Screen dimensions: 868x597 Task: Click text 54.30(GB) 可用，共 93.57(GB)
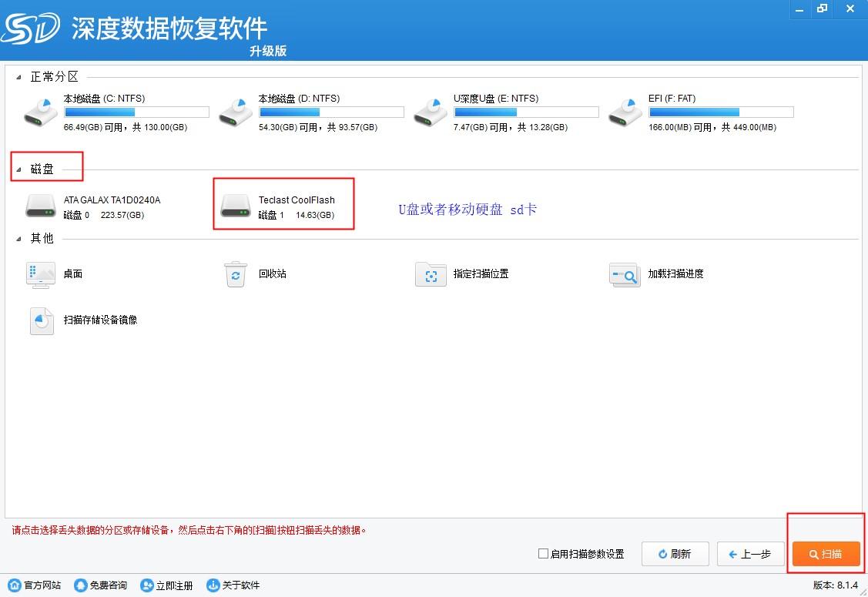coord(318,127)
